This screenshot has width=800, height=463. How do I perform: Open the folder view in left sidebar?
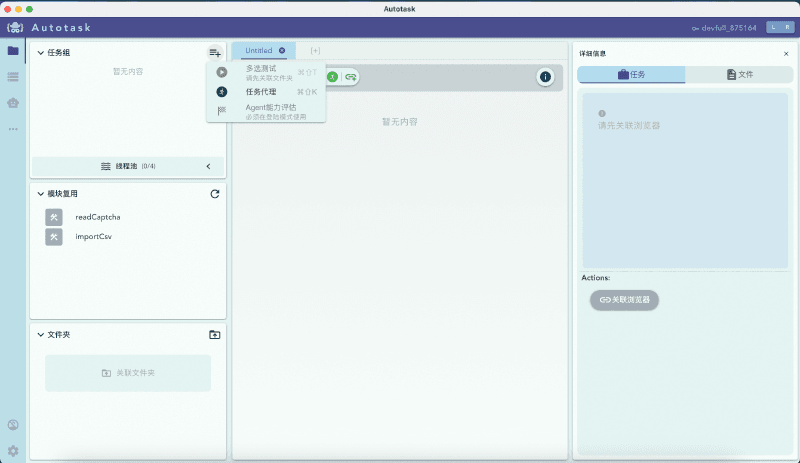[13, 51]
